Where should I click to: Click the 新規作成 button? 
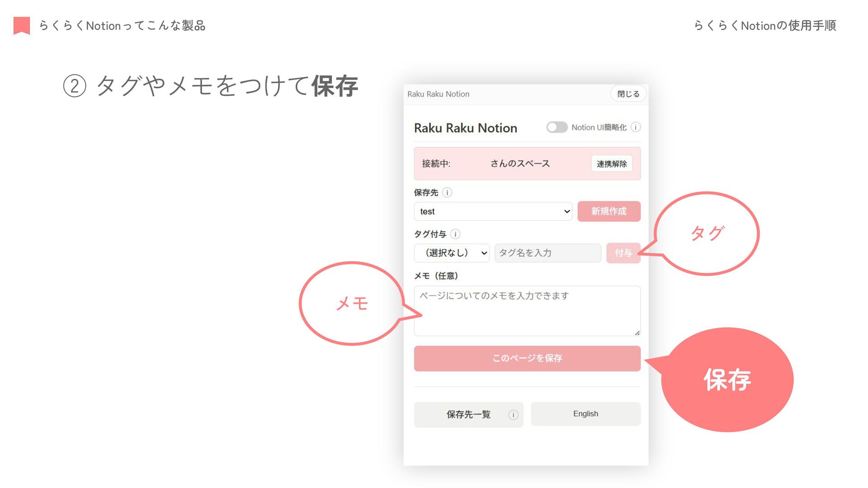[x=609, y=211]
